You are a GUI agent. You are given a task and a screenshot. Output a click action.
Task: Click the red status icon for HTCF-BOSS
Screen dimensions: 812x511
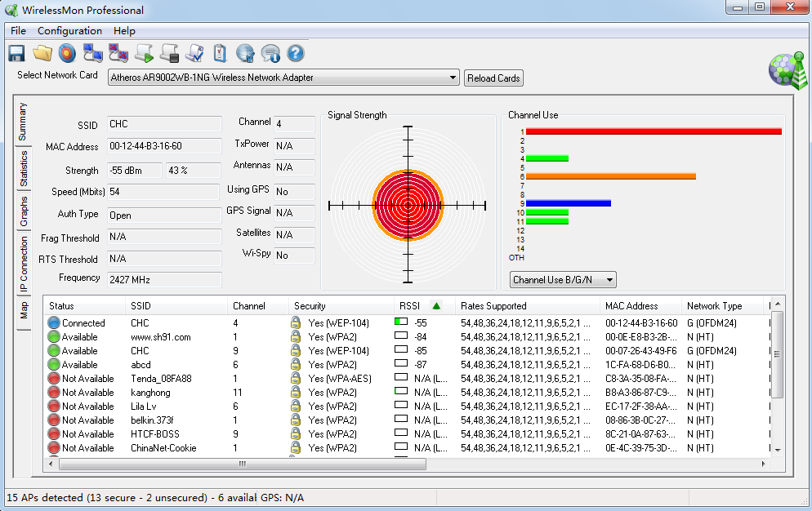pos(54,433)
